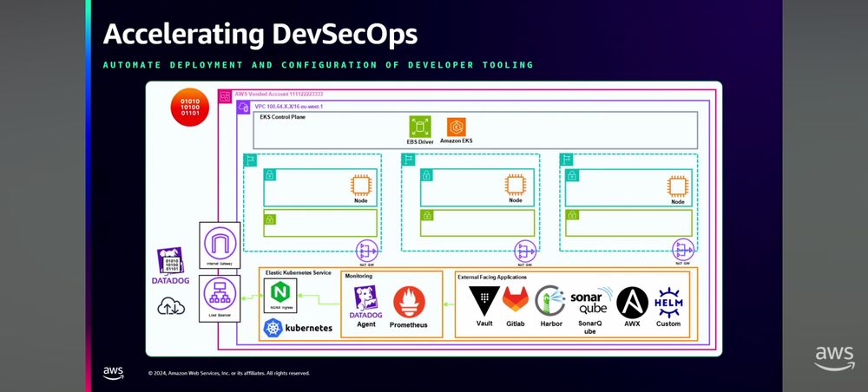This screenshot has height=392, width=868.
Task: Select the green NGINX Ingress hexagon icon
Action: coord(279,292)
